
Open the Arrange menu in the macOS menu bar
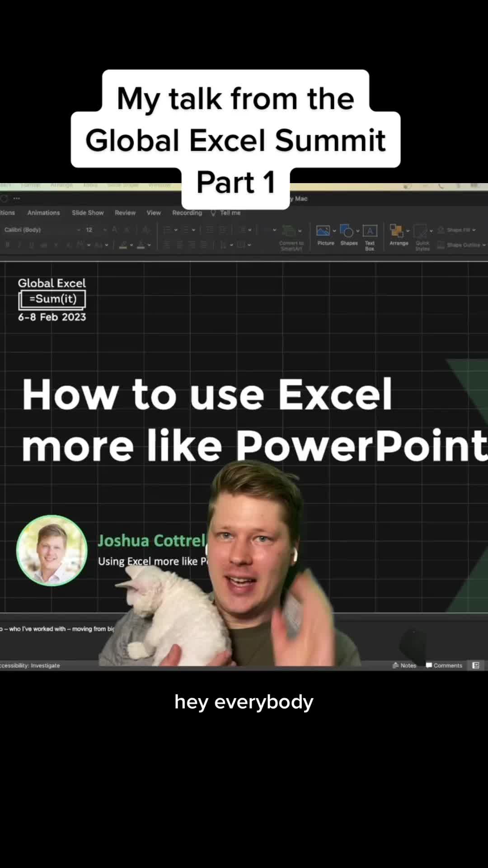(x=61, y=185)
